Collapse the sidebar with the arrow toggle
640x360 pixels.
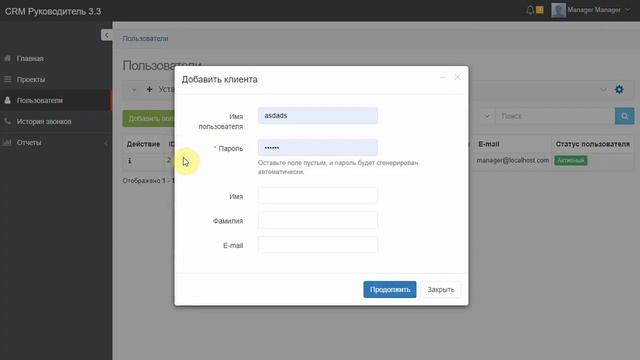click(x=107, y=35)
